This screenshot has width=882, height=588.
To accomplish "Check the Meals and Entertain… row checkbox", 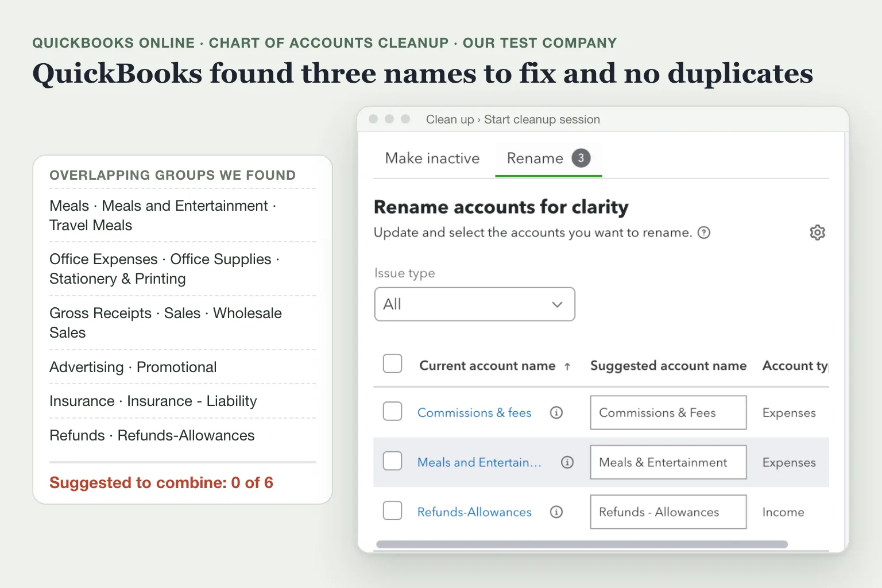I will 392,461.
